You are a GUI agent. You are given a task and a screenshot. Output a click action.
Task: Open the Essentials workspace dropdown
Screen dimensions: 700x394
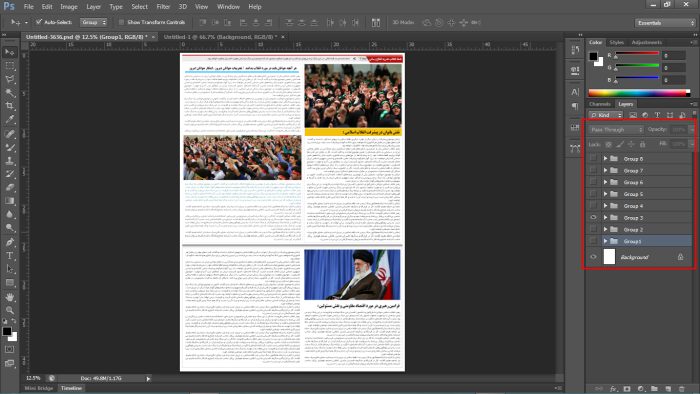tap(665, 23)
